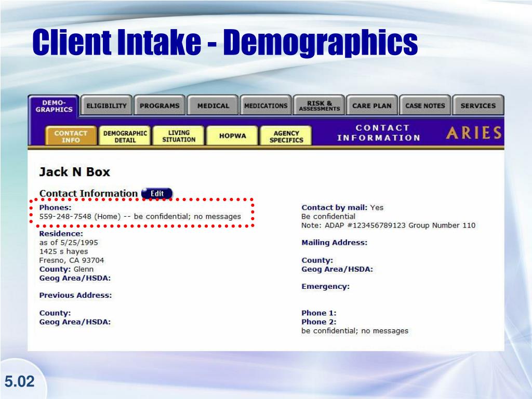This screenshot has height=399, width=532.
Task: Open the Case Notes tab
Action: tap(425, 105)
